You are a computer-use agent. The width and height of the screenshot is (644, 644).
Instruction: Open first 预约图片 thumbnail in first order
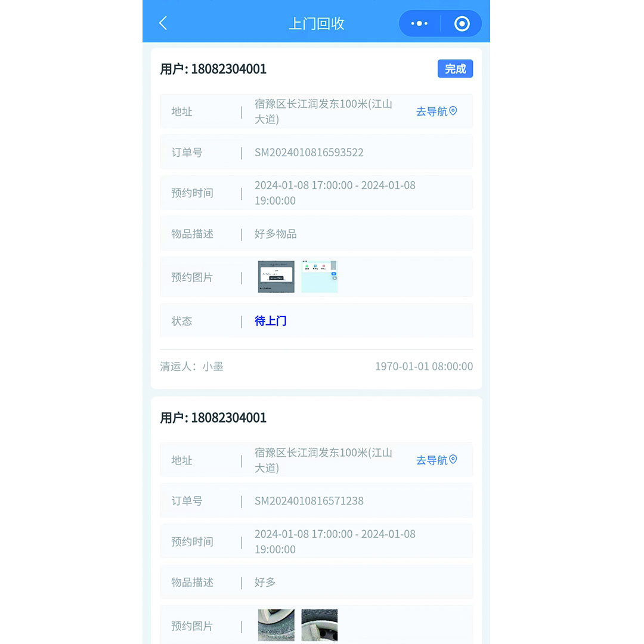click(276, 277)
